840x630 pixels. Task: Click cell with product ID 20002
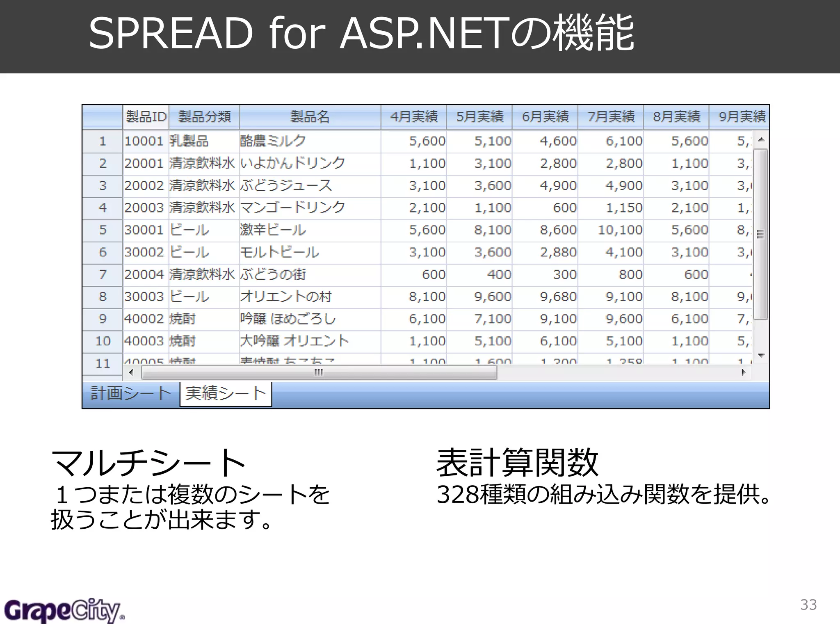146,186
